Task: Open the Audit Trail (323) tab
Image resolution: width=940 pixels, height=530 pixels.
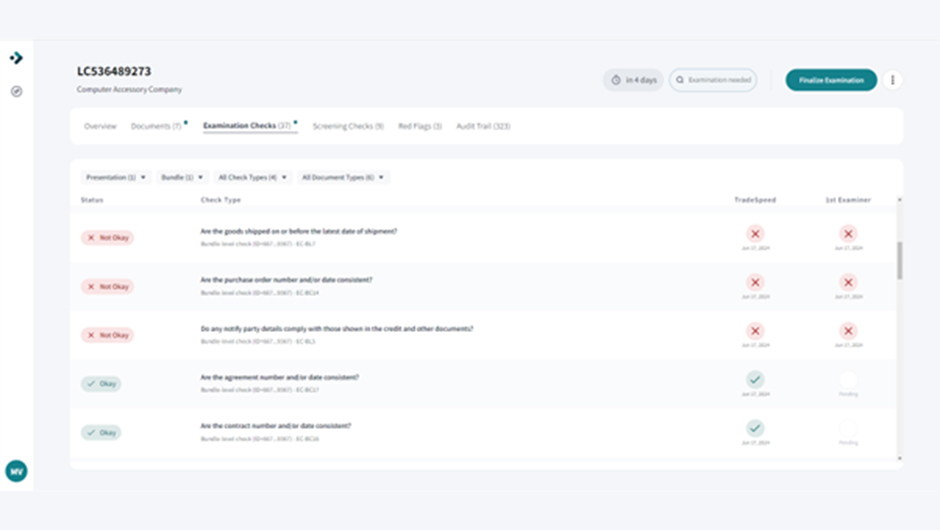Action: [x=483, y=127]
